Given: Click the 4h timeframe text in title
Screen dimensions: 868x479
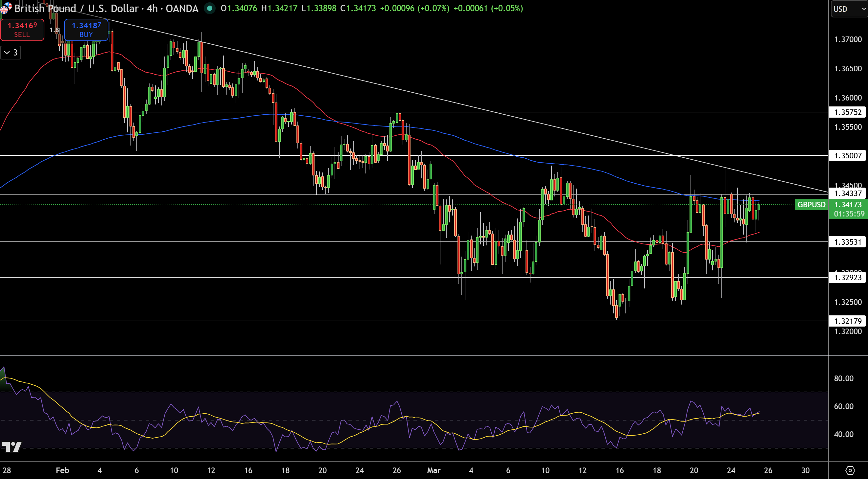Looking at the screenshot, I should (x=152, y=8).
